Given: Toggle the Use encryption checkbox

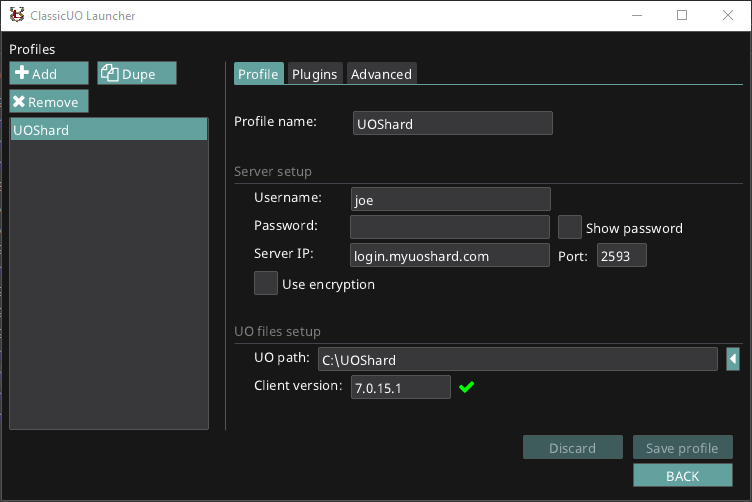Looking at the screenshot, I should pos(266,283).
